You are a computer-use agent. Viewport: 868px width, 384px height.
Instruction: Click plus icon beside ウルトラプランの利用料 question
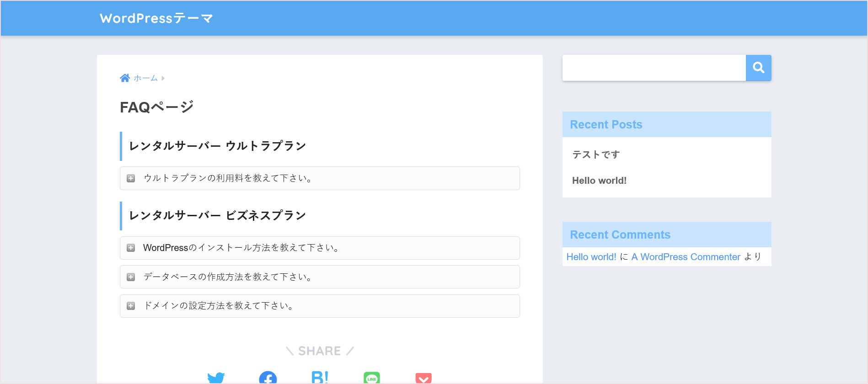click(131, 178)
